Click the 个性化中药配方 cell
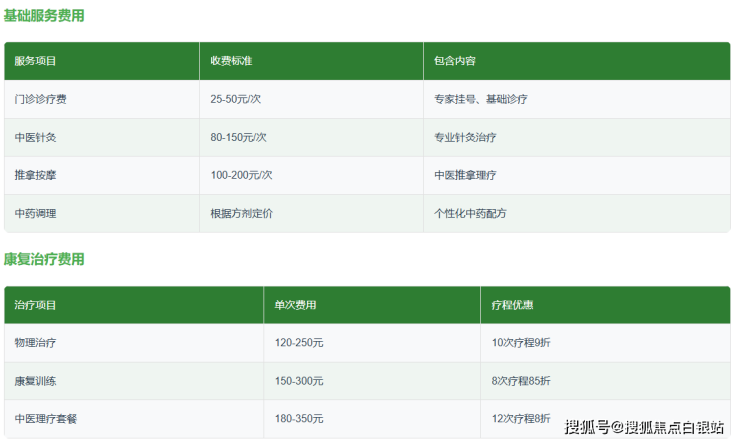The height and width of the screenshot is (443, 740). point(470,214)
